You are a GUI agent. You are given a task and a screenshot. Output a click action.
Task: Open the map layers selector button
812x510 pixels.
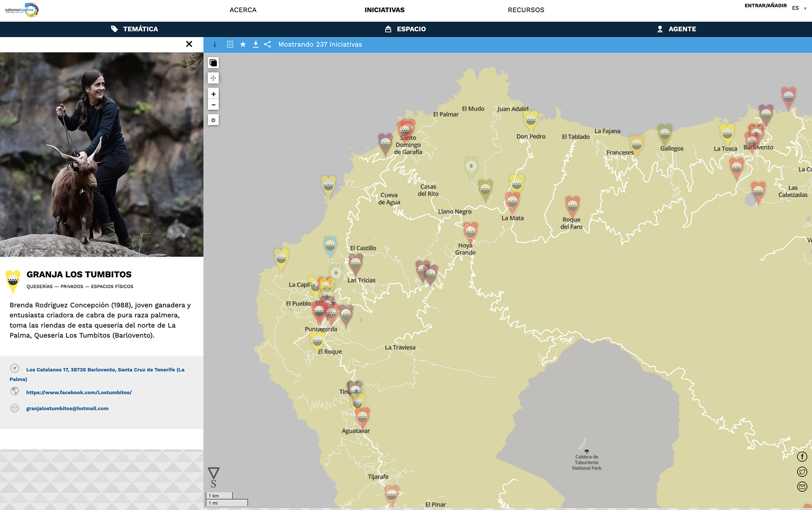coord(213,63)
